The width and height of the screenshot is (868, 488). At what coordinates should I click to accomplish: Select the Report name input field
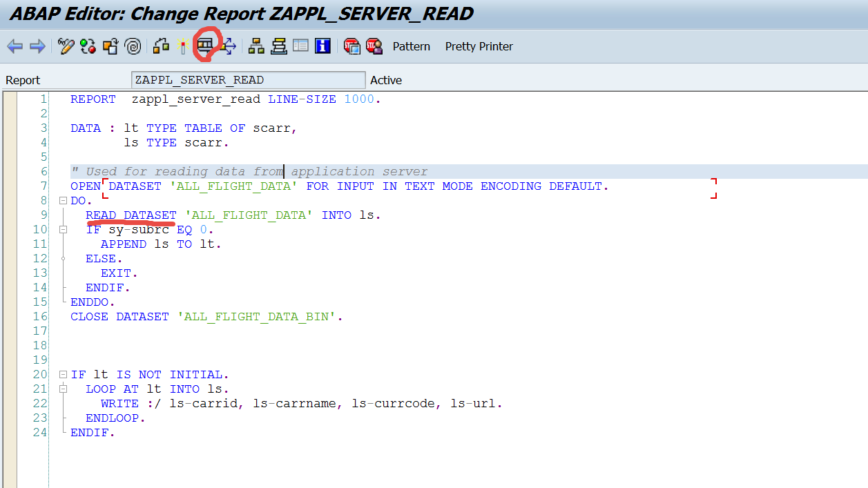[248, 80]
